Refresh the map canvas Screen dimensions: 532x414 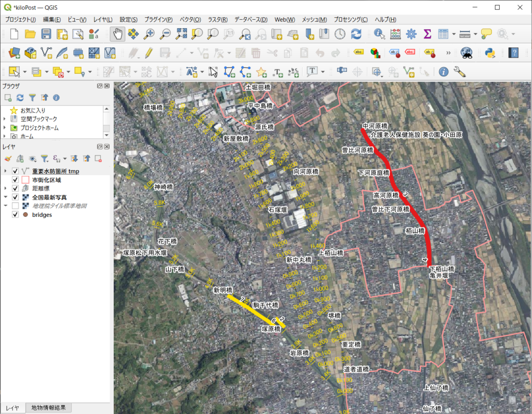[356, 34]
